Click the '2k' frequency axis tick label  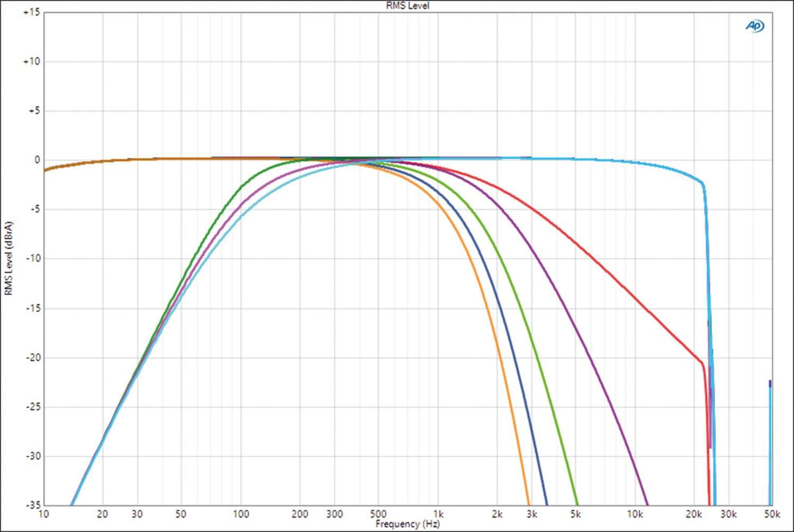pyautogui.click(x=497, y=514)
